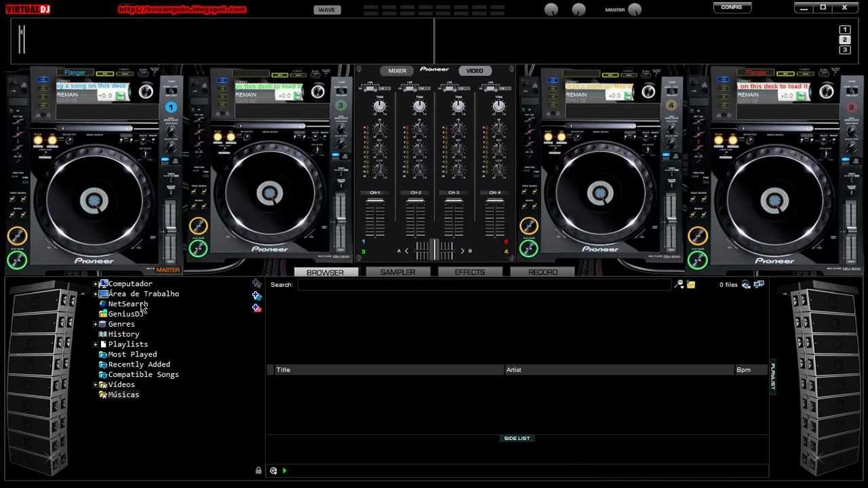Image resolution: width=868 pixels, height=488 pixels.
Task: Open the vertical PLAYLIST side panel tab
Action: [772, 376]
